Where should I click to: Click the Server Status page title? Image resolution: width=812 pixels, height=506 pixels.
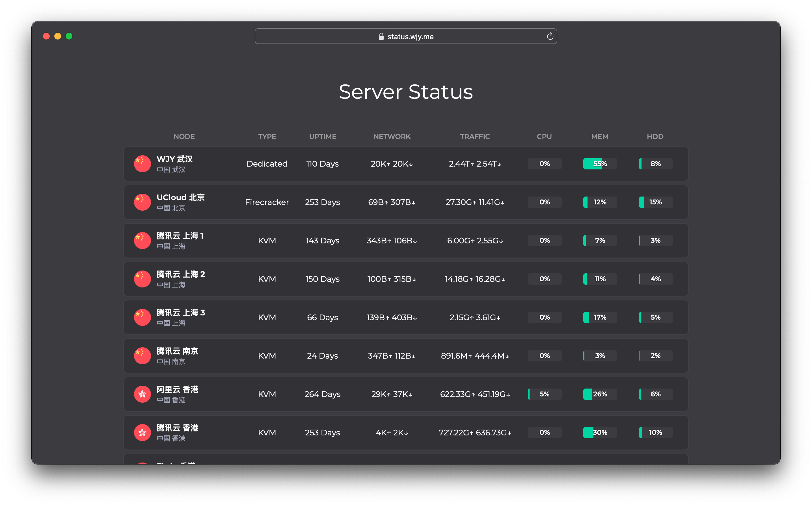(x=406, y=92)
